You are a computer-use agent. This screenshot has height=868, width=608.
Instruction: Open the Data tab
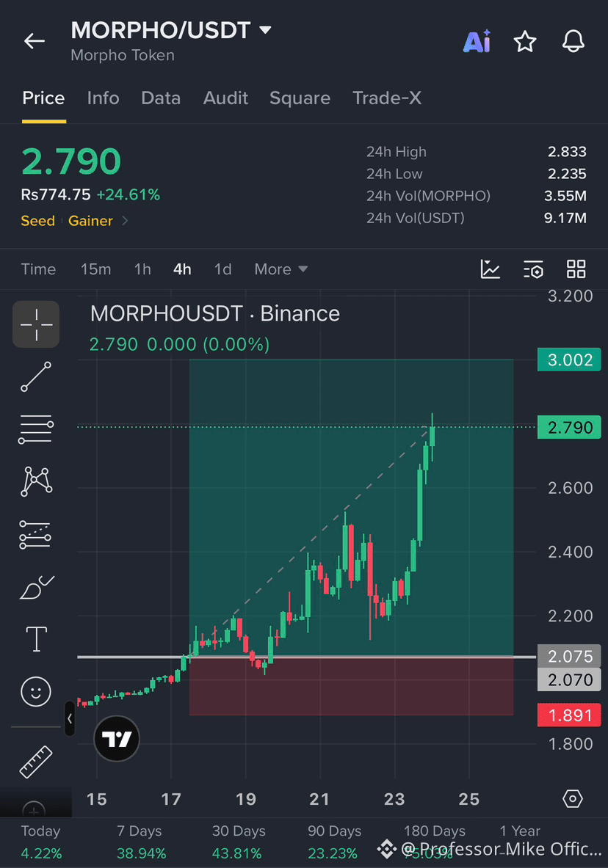(x=161, y=98)
